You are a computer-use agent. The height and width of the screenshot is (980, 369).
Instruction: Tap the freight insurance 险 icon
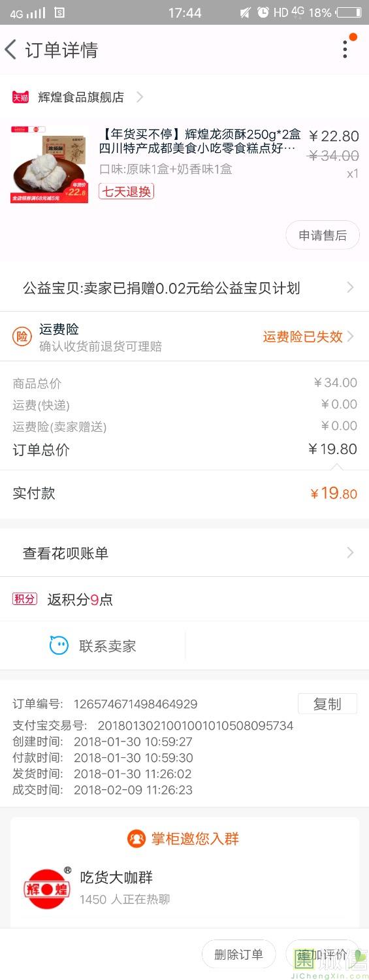[22, 336]
